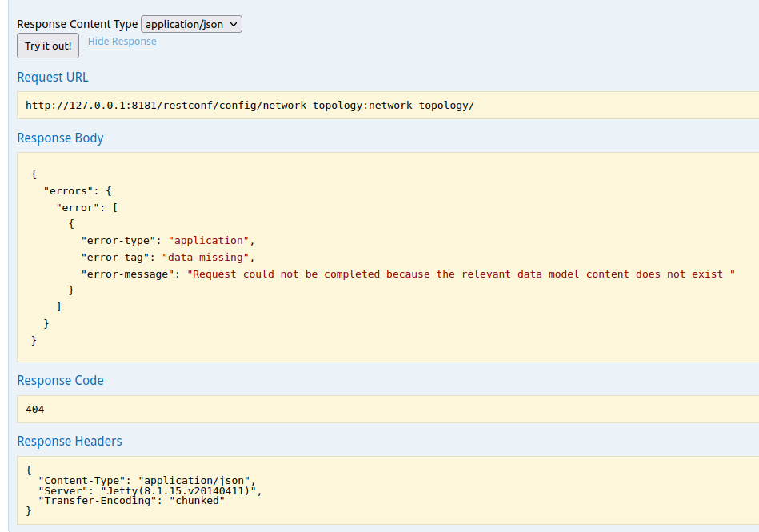This screenshot has height=532, width=759.
Task: Click the Response Headers heading
Action: (x=69, y=442)
